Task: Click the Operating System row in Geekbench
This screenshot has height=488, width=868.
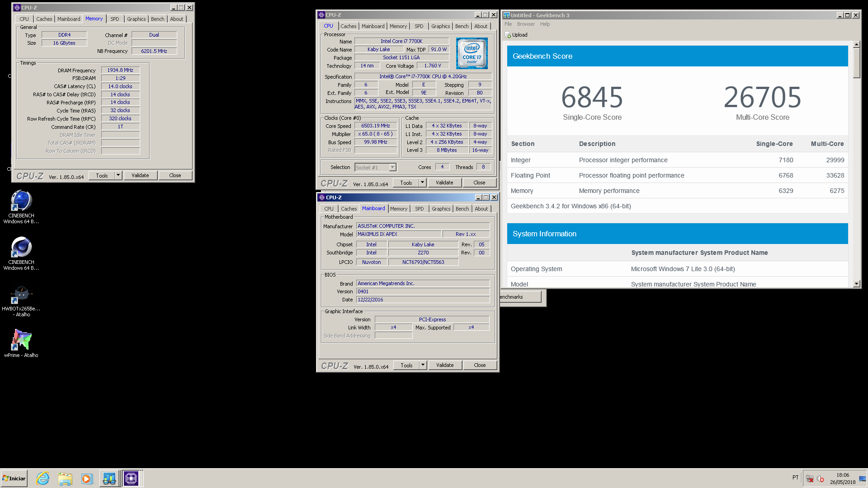Action: point(677,269)
